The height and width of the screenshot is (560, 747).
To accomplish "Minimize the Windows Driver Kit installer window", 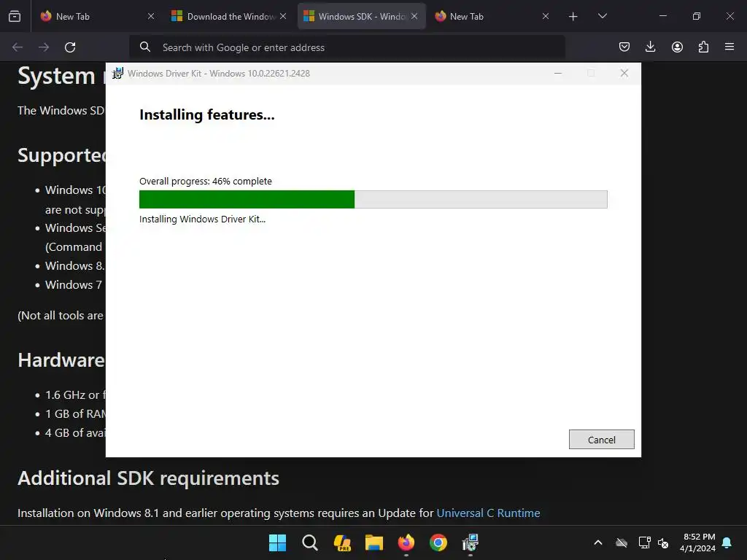I will coord(558,74).
